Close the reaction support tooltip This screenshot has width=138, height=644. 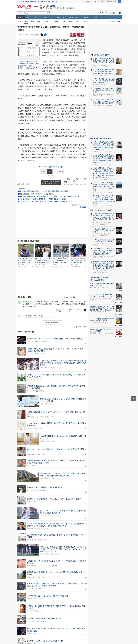[x=60, y=182]
